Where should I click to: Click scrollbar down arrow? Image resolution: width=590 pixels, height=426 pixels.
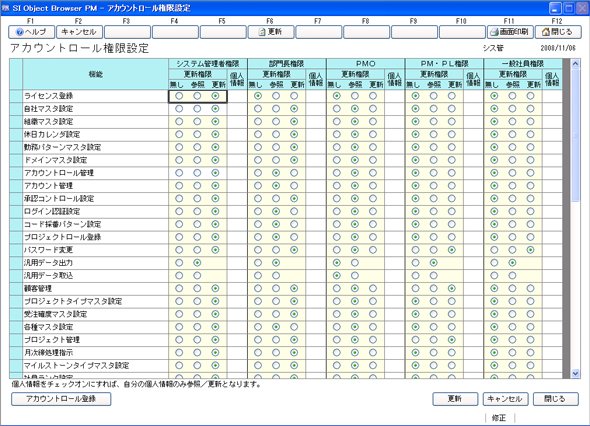point(575,374)
